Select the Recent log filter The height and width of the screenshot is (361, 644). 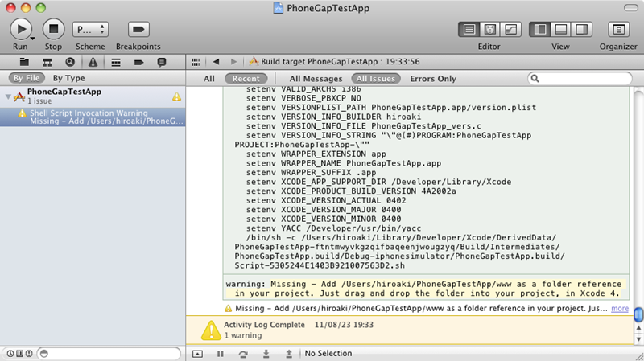(x=246, y=78)
